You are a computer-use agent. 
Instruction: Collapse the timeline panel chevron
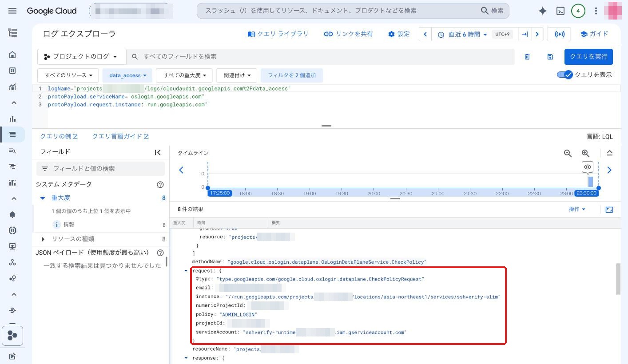609,153
